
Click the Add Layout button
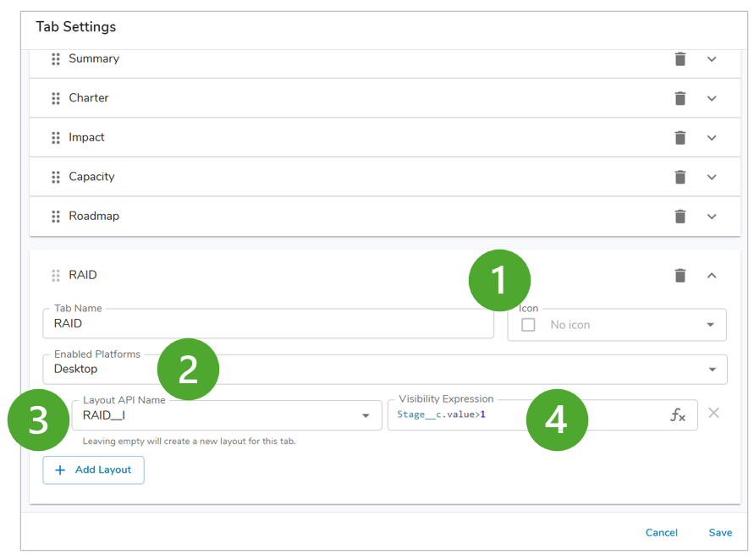93,470
